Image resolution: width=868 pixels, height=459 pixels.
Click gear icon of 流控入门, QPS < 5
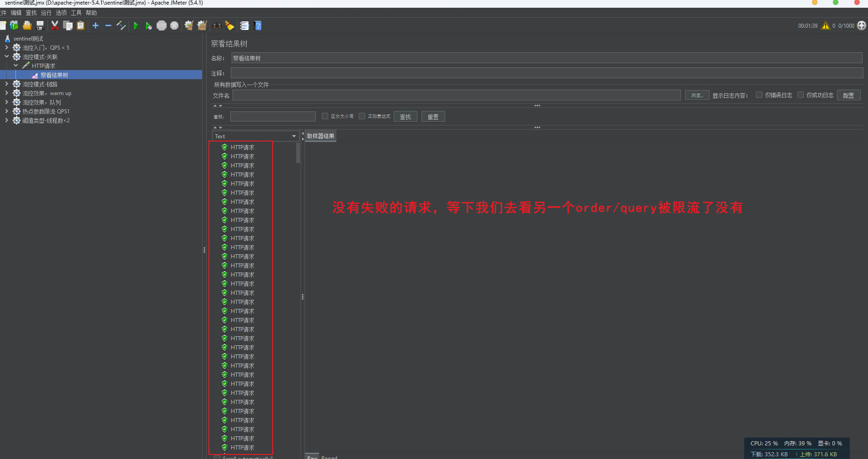click(x=17, y=47)
